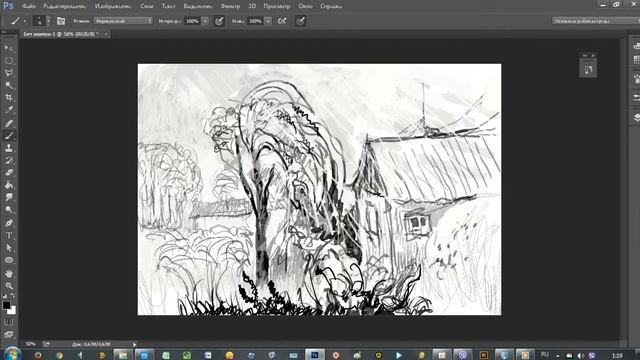Open the Справка menu
Screen dimensions: 640x360
[x=331, y=6]
